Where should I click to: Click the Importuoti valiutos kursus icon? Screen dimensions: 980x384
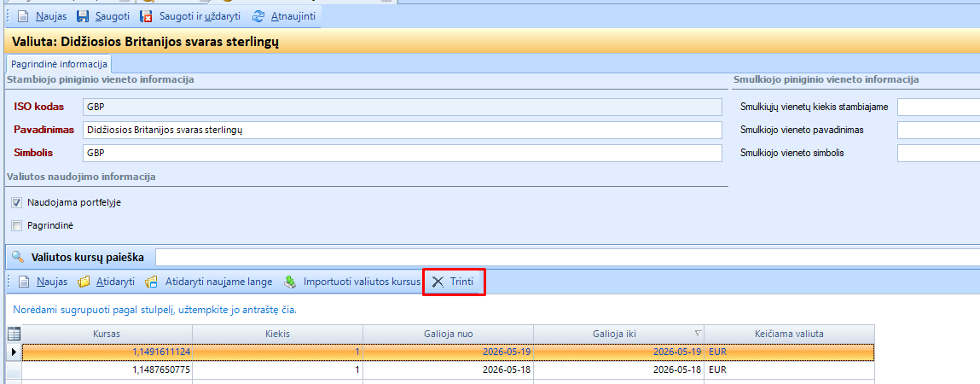click(290, 282)
